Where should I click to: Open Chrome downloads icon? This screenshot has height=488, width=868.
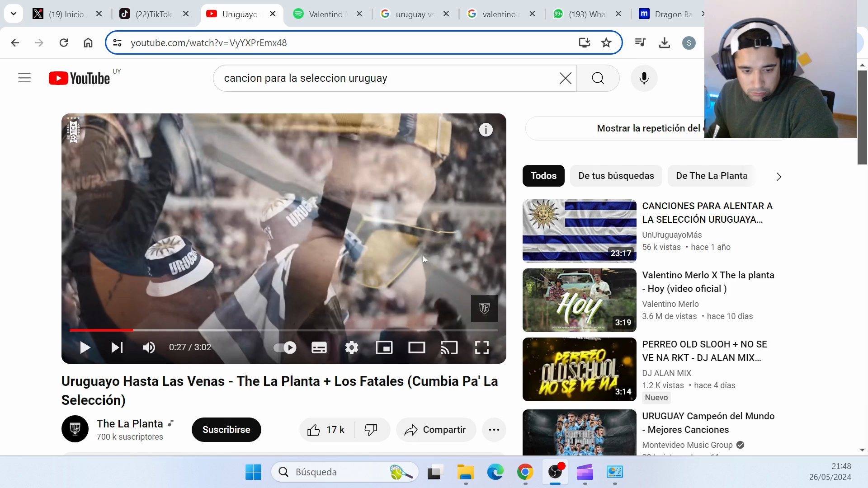665,42
